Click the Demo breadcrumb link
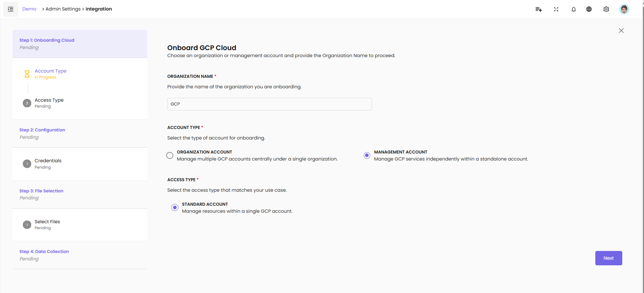The image size is (644, 293). (x=29, y=9)
